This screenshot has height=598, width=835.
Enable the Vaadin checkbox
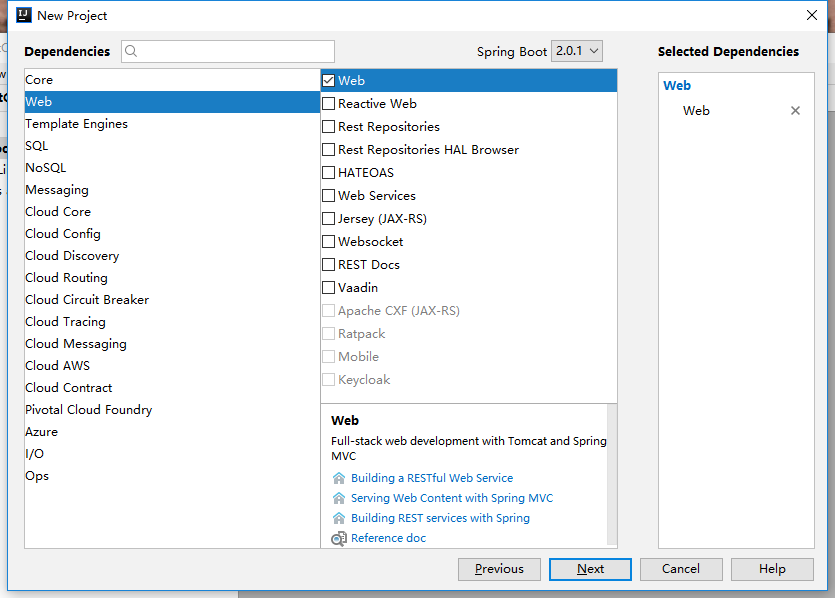[x=329, y=288]
